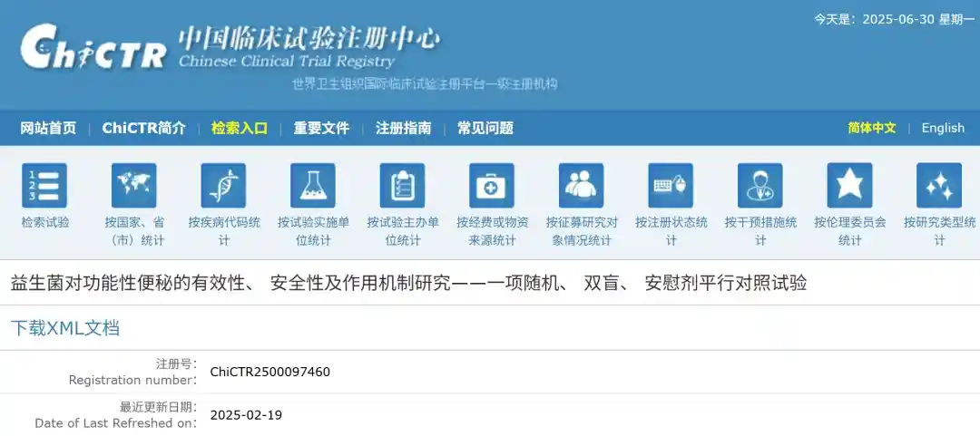Select 检索入口 menu item
Screen dimensions: 980x436
click(x=240, y=128)
